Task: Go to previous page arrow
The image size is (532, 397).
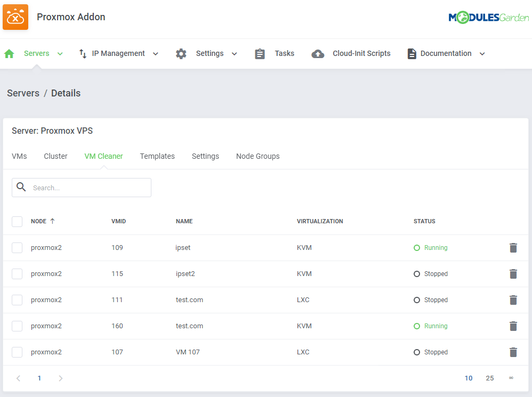Action: pyautogui.click(x=18, y=378)
